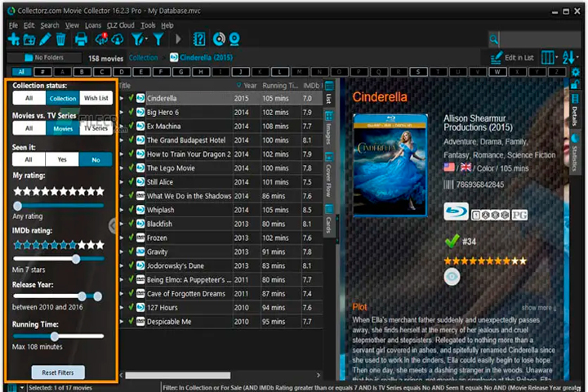Image resolution: width=588 pixels, height=392 pixels.
Task: Switch to the Cards view side tab
Action: click(329, 220)
